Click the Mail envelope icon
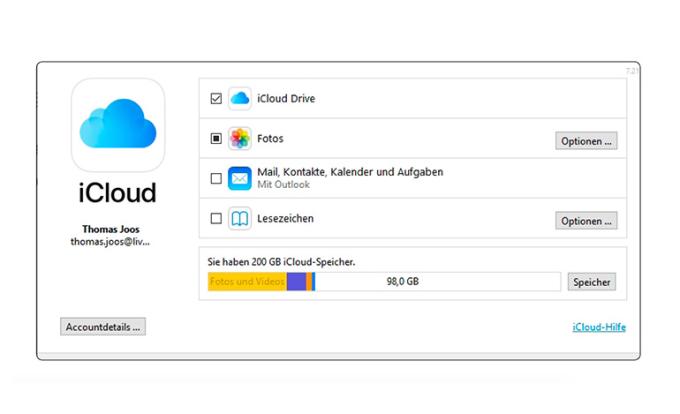The height and width of the screenshot is (414, 680). pyautogui.click(x=239, y=178)
